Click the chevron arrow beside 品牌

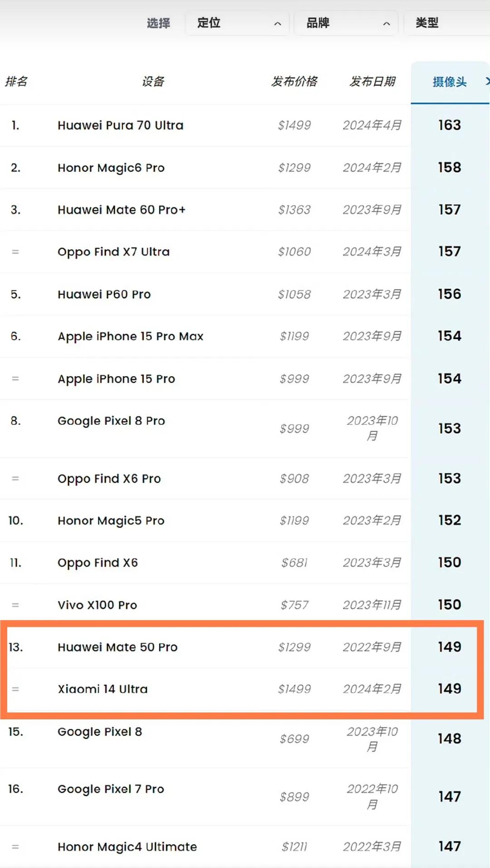(x=387, y=24)
